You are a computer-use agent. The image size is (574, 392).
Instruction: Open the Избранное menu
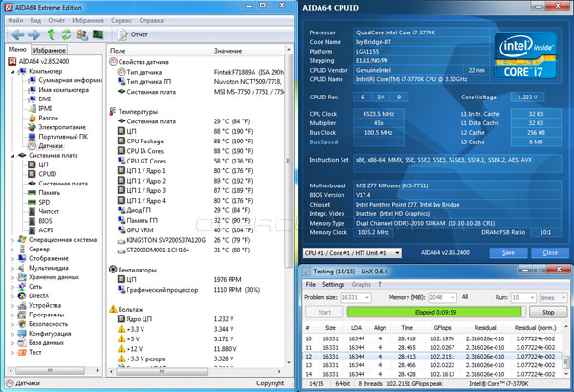click(x=88, y=20)
